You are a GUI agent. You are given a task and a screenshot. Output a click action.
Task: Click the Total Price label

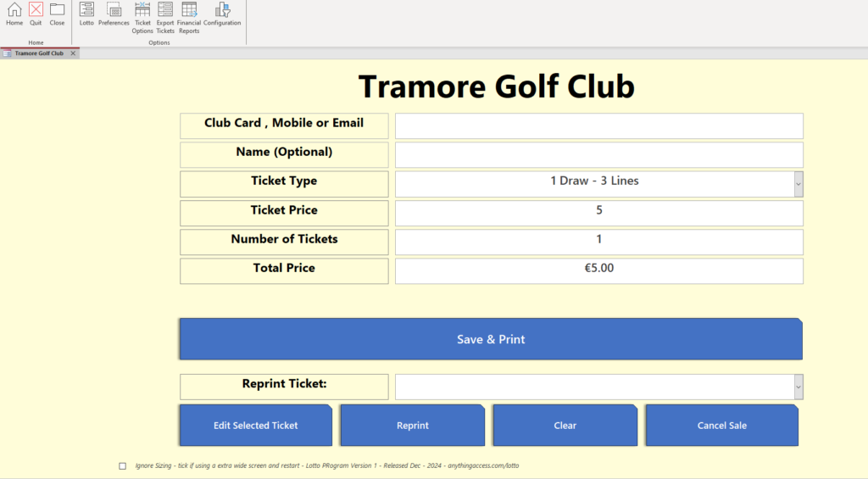284,270
